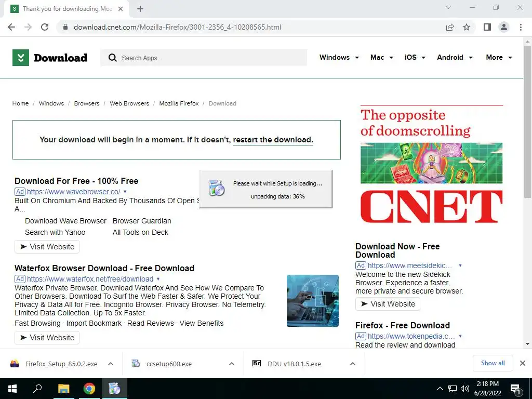Open the browser side panel

coord(487,27)
